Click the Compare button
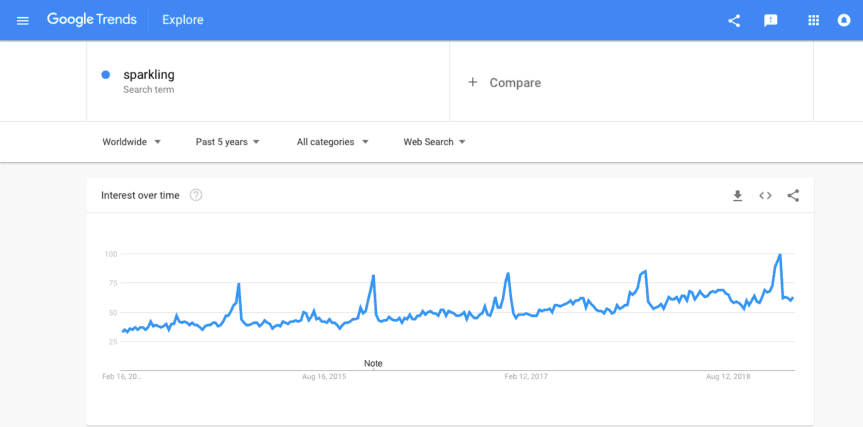This screenshot has width=863, height=427. (x=515, y=83)
